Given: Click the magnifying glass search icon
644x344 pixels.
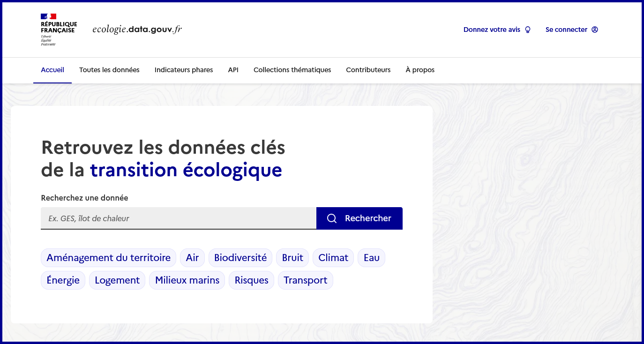Looking at the screenshot, I should (332, 218).
